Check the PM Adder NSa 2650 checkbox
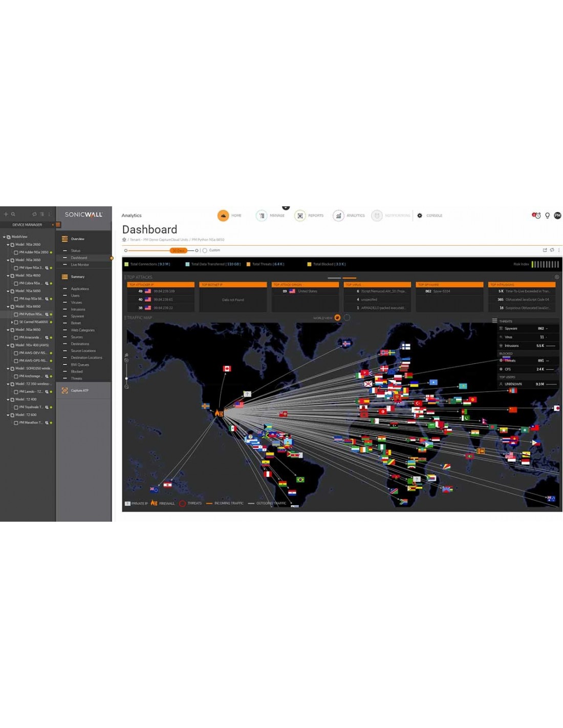The height and width of the screenshot is (728, 563). pyautogui.click(x=16, y=252)
